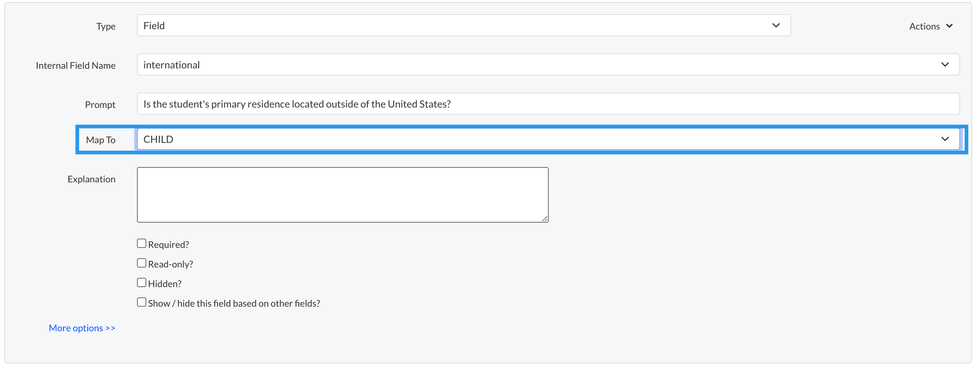Screen dimensions: 980x374
Task: Click the chevron arrow beside Actions
Action: [x=949, y=26]
